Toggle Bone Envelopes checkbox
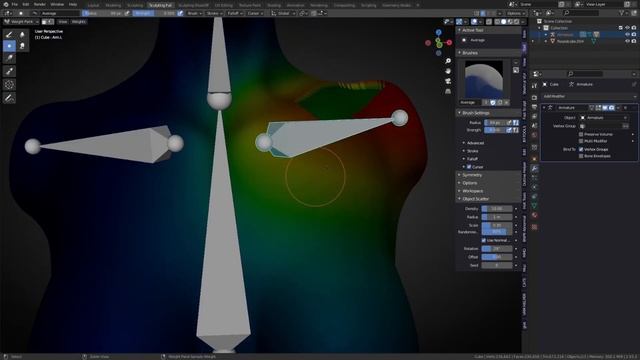This screenshot has width=640, height=360. click(x=581, y=156)
